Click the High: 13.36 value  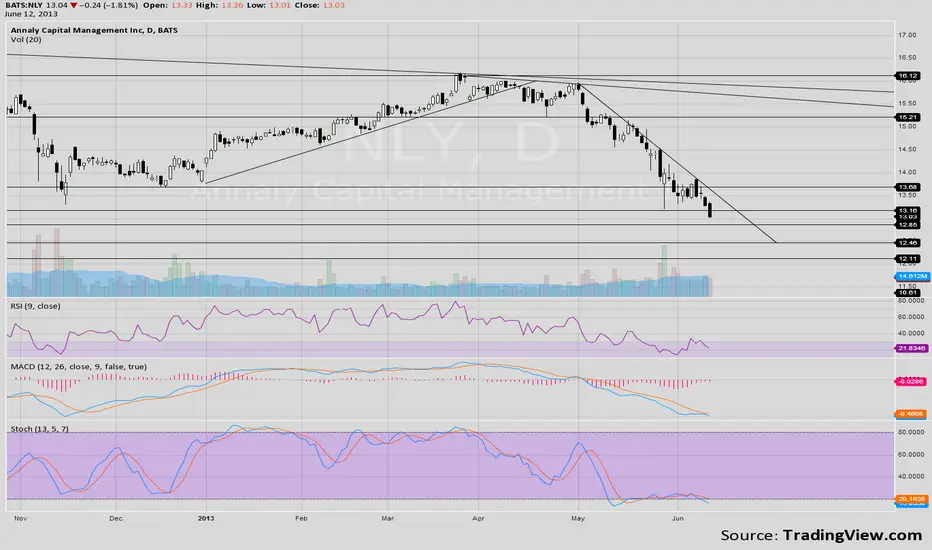(x=219, y=5)
